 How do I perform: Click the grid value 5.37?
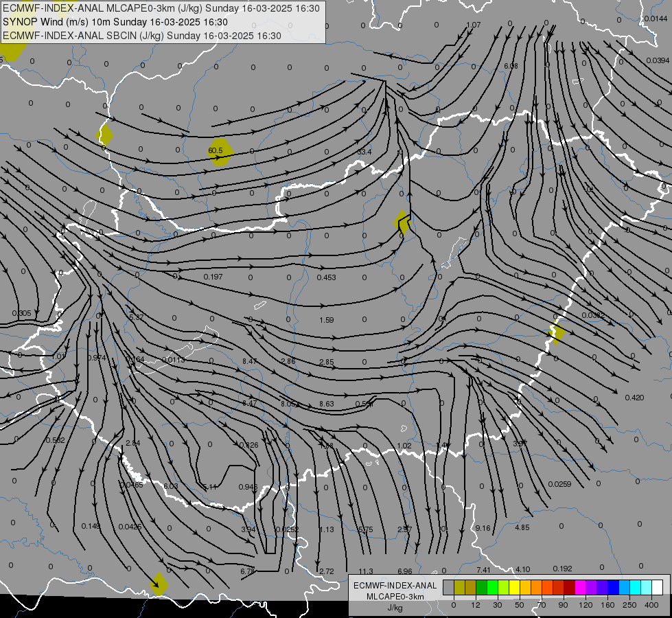(x=137, y=317)
